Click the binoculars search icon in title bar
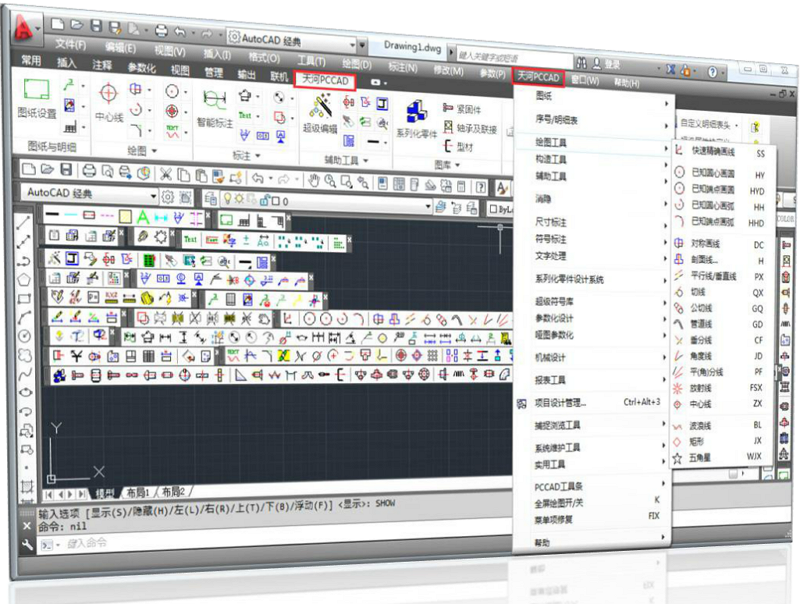The width and height of the screenshot is (800, 604). pos(581,63)
